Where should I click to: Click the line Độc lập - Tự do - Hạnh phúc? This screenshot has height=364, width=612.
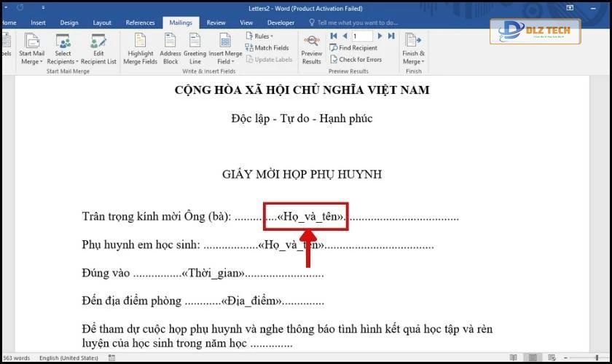(x=302, y=118)
